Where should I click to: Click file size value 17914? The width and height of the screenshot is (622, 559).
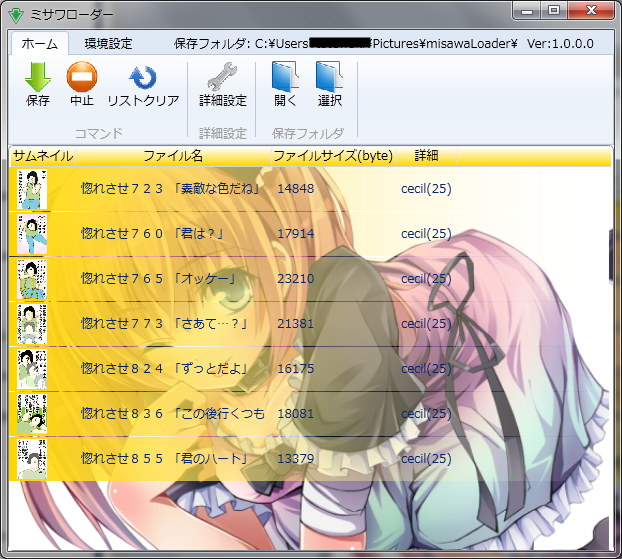click(x=296, y=234)
